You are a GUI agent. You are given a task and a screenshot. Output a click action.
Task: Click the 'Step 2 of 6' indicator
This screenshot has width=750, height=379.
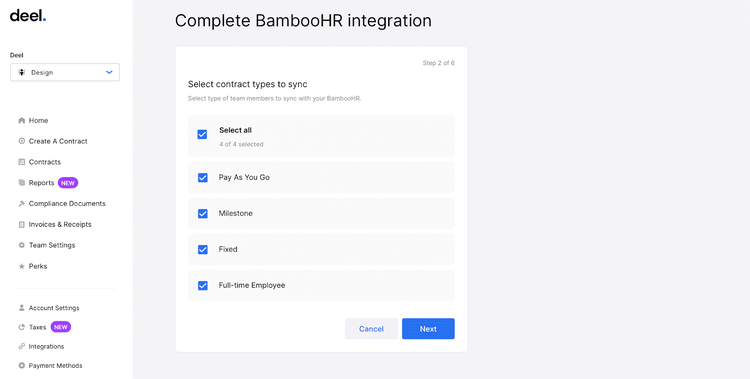(x=439, y=63)
